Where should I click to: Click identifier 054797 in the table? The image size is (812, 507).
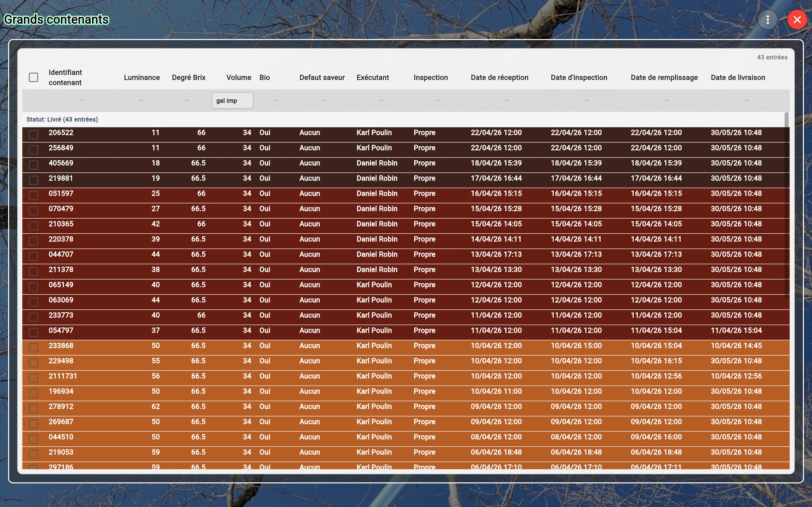61,330
